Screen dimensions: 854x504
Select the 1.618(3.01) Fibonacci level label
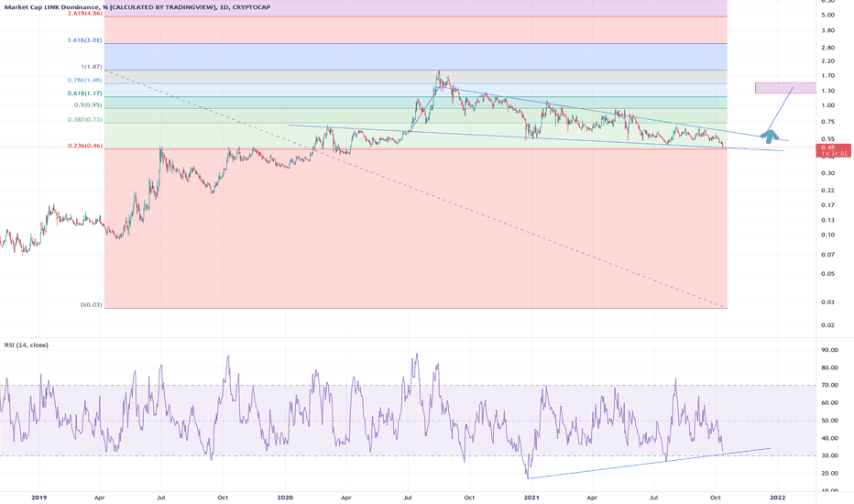click(85, 40)
